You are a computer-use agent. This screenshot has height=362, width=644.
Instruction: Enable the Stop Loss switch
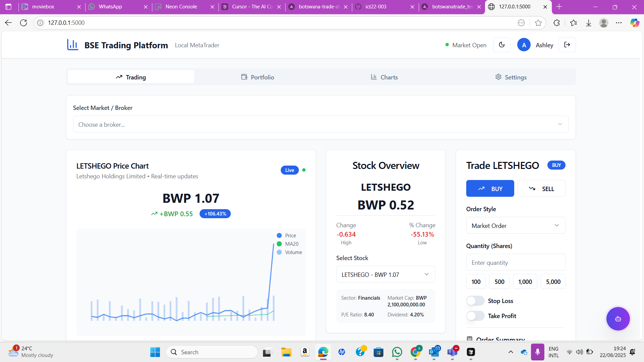(x=475, y=301)
